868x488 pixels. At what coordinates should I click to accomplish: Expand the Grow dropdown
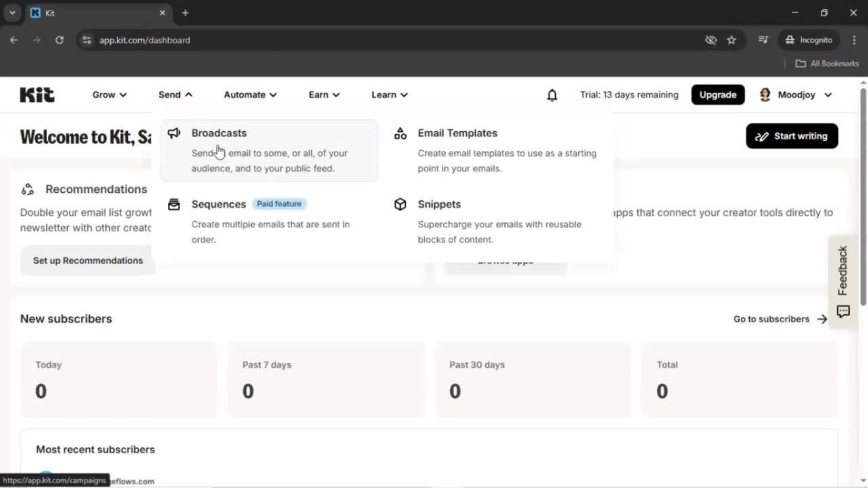click(x=108, y=95)
